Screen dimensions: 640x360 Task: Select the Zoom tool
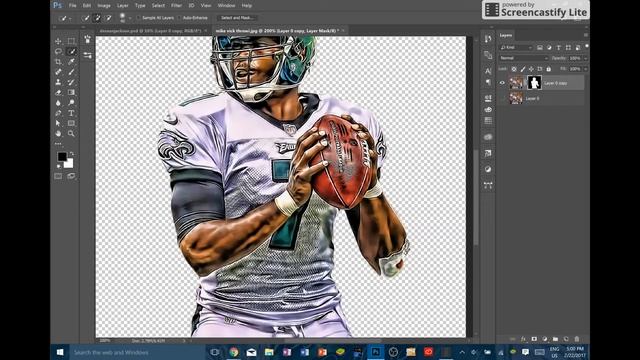point(71,133)
